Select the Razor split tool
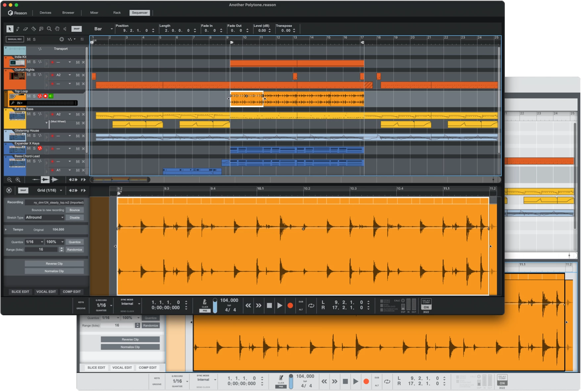Image resolution: width=582 pixels, height=392 pixels. coord(33,29)
